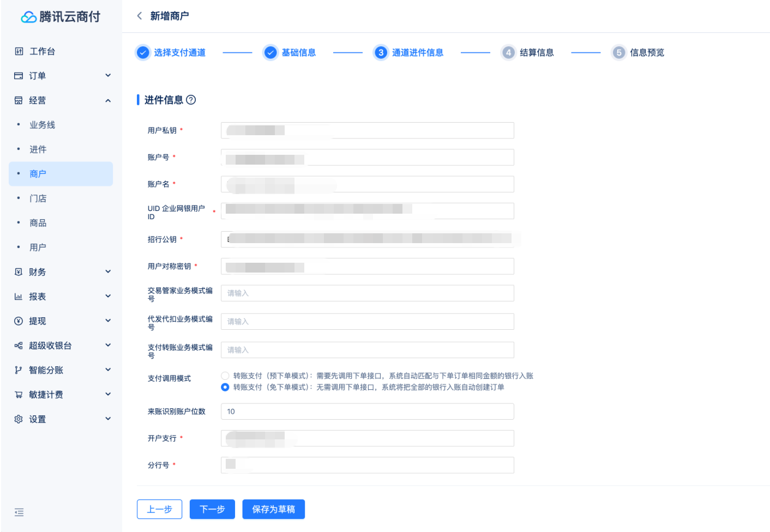Focus the 账户名 input field
Image resolution: width=770 pixels, height=532 pixels.
[x=368, y=184]
